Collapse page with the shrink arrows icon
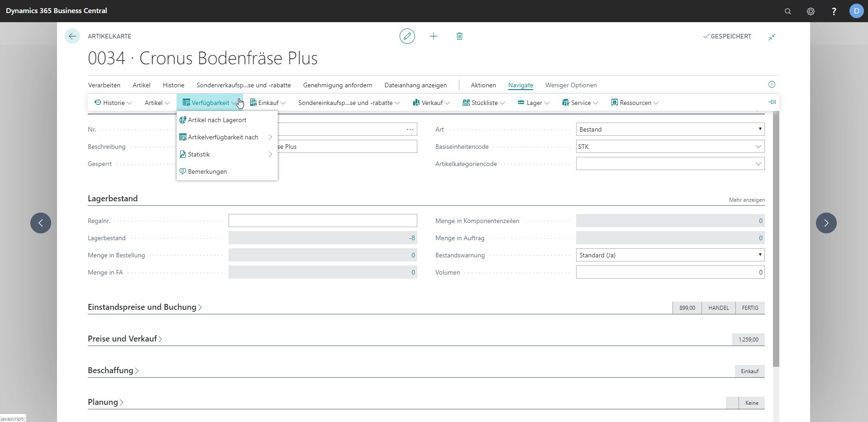Viewport: 868px width, 422px height. click(772, 37)
